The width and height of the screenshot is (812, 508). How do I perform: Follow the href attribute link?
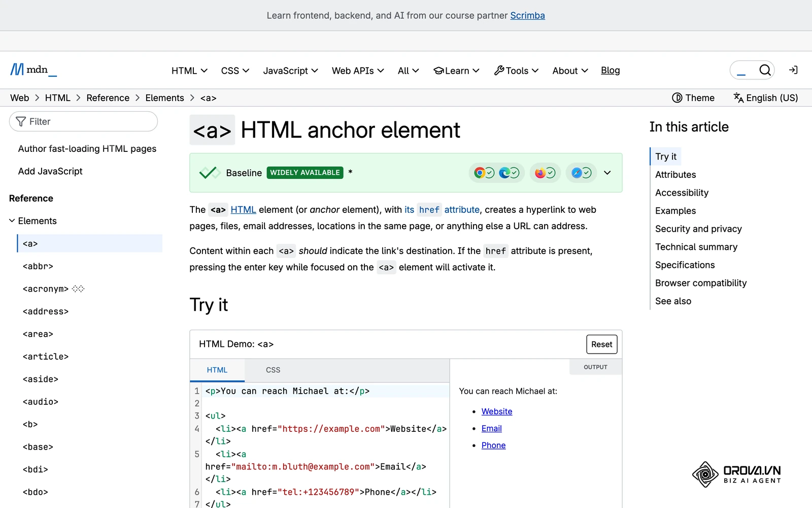pos(442,210)
